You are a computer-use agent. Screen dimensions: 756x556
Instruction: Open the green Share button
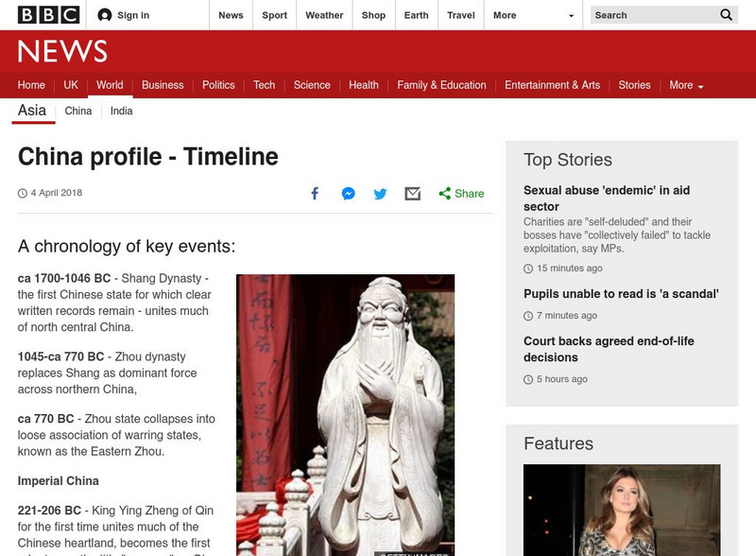tap(461, 194)
